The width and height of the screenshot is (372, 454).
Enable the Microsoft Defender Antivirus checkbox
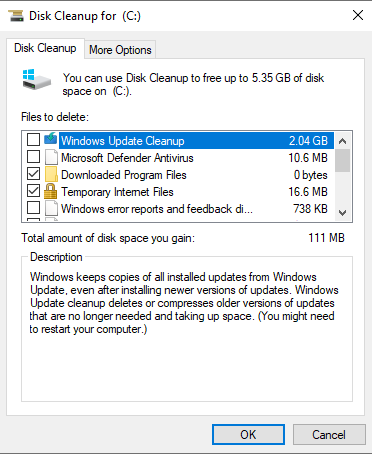33,156
